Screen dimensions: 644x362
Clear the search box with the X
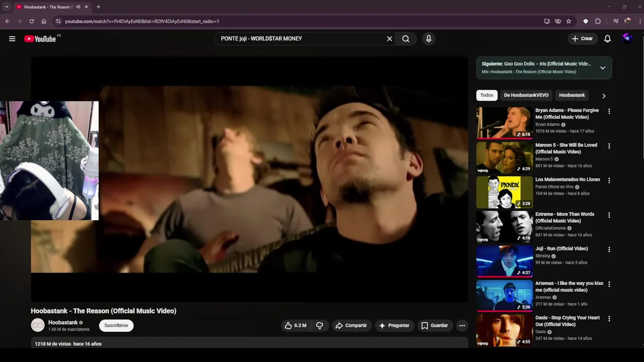coord(389,39)
